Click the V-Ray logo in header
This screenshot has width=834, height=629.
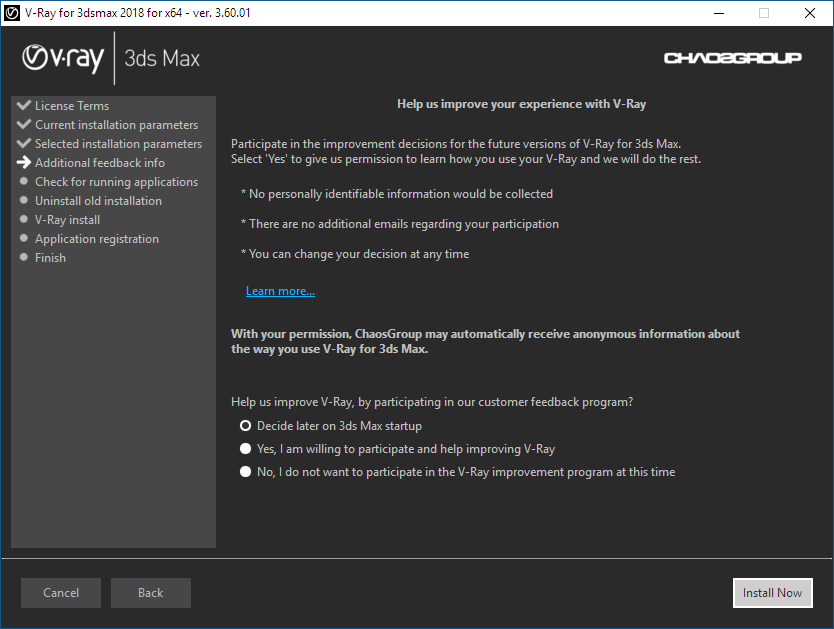63,58
